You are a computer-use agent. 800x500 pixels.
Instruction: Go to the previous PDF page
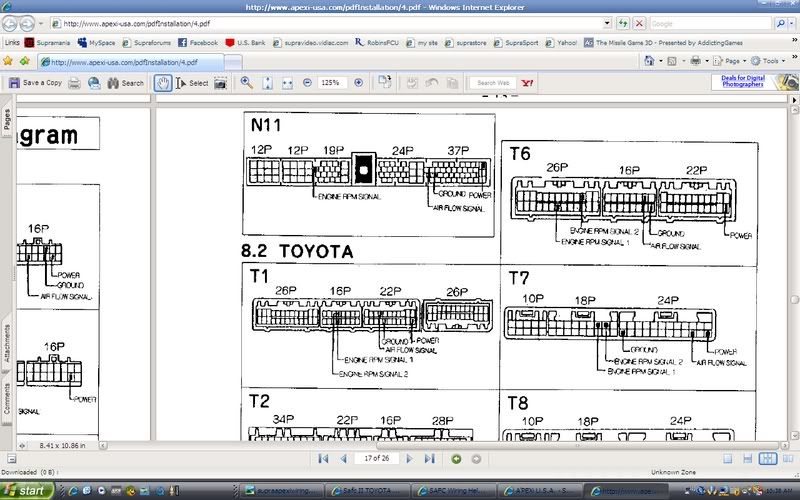point(343,459)
